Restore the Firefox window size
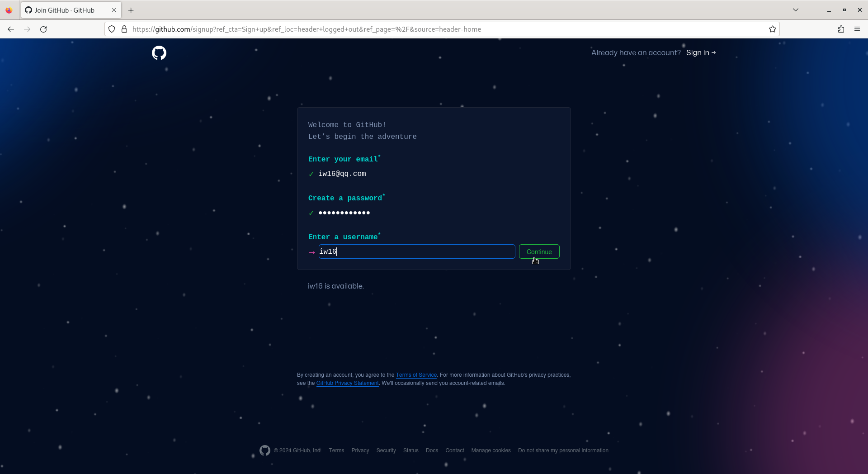This screenshot has height=474, width=868. 844,10
